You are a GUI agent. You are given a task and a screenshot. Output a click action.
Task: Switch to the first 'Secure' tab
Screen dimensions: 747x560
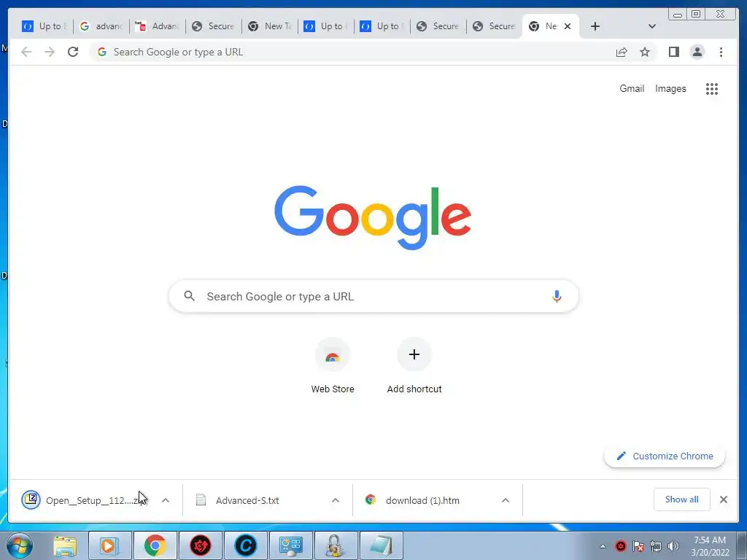pos(214,26)
